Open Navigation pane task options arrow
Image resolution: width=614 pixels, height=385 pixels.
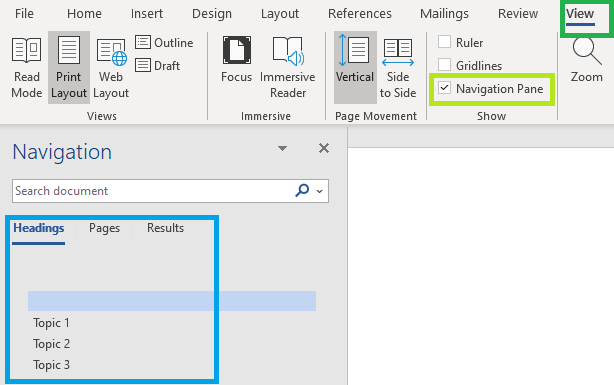tap(282, 148)
